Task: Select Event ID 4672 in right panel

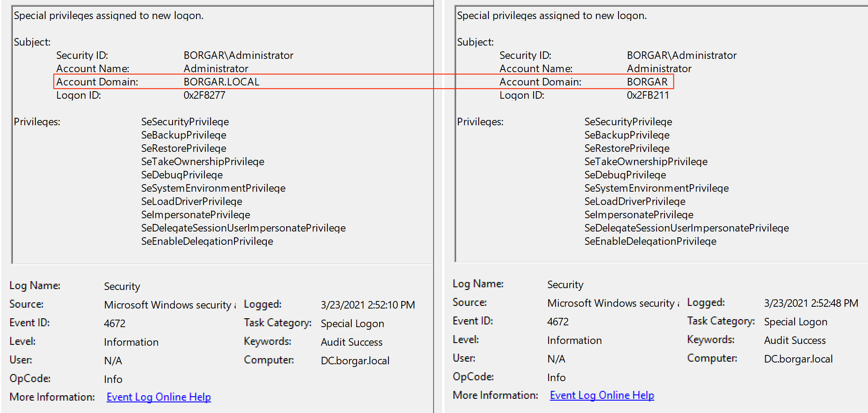Action: pyautogui.click(x=558, y=322)
